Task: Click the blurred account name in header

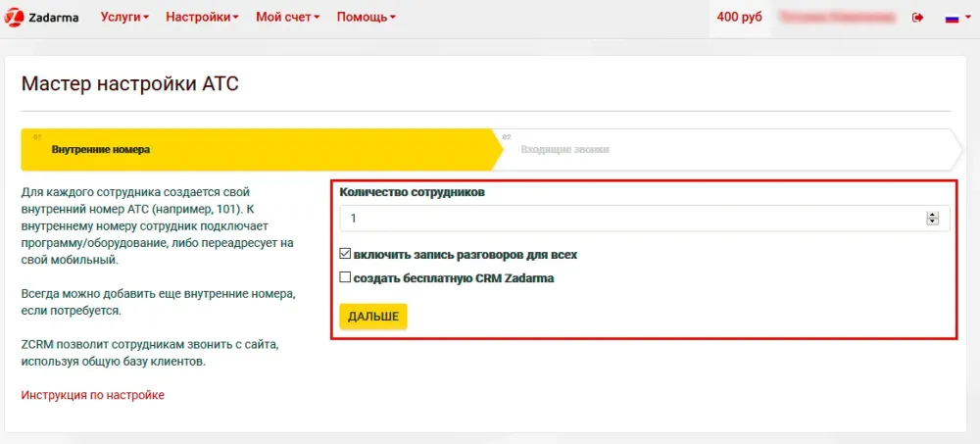Action: click(x=837, y=18)
